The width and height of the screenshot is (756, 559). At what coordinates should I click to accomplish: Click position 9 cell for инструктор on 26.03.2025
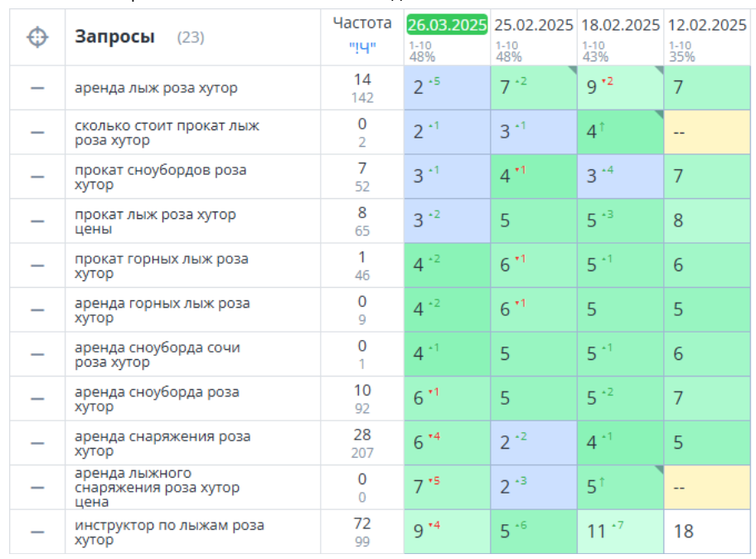click(447, 532)
